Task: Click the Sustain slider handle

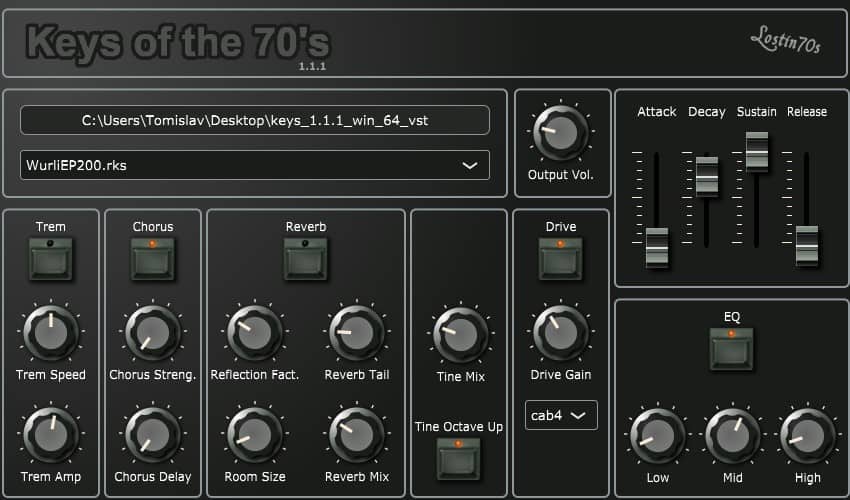Action: 757,151
